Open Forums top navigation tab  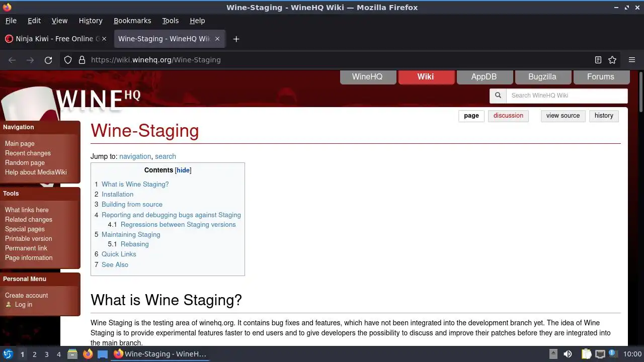(x=601, y=77)
